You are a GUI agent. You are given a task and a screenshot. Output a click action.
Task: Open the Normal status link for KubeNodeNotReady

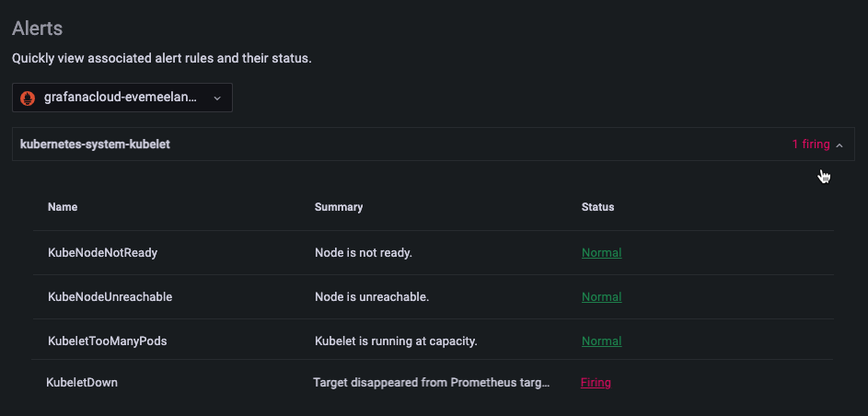(602, 253)
